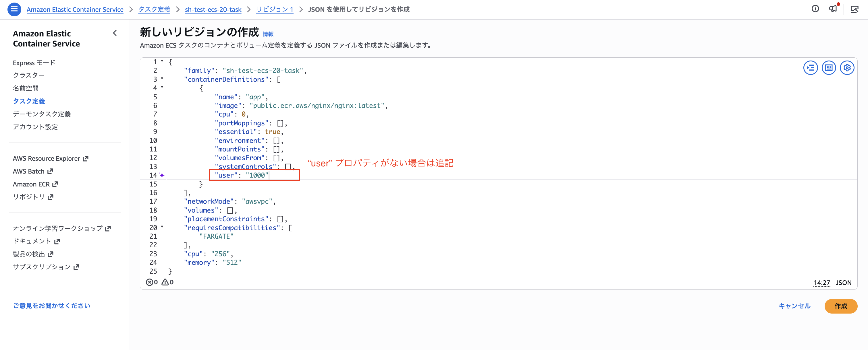Open the 情報 info link beside title
The height and width of the screenshot is (350, 868).
click(268, 34)
